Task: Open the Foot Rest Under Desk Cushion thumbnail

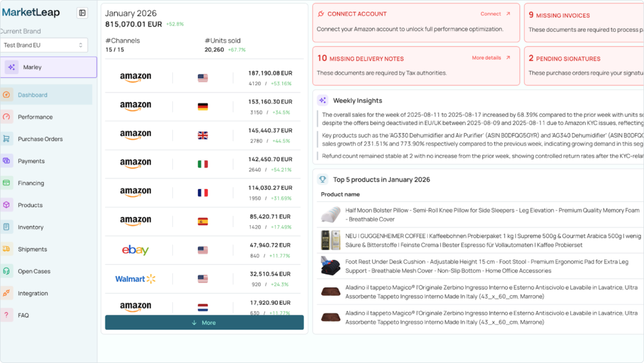Action: 331,266
